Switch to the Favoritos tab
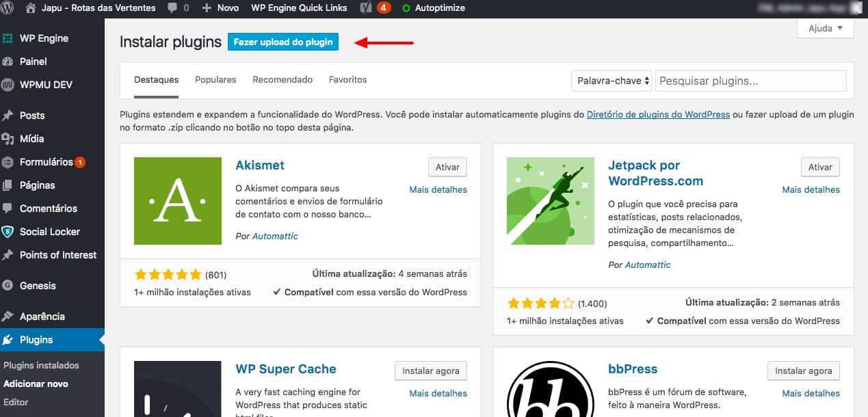Image resolution: width=868 pixels, height=417 pixels. coord(348,80)
